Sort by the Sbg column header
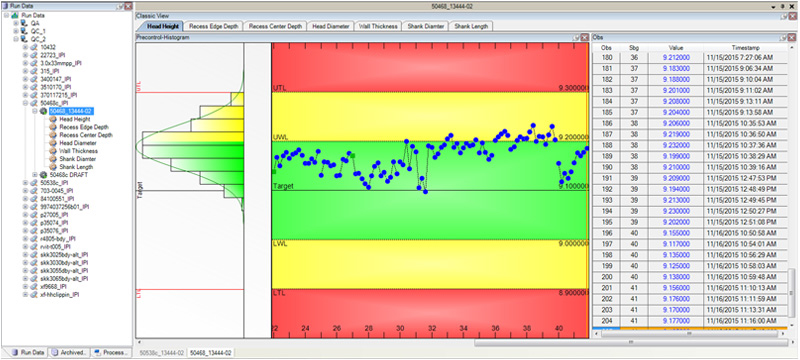 634,47
